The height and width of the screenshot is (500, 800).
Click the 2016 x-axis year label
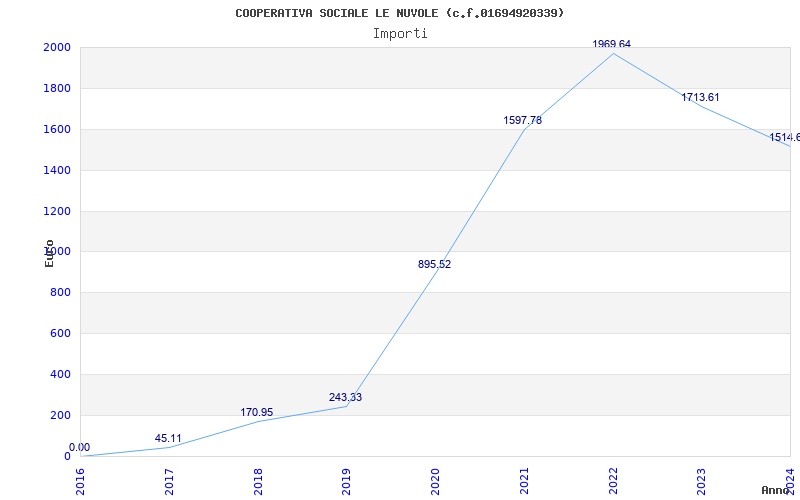[x=80, y=482]
